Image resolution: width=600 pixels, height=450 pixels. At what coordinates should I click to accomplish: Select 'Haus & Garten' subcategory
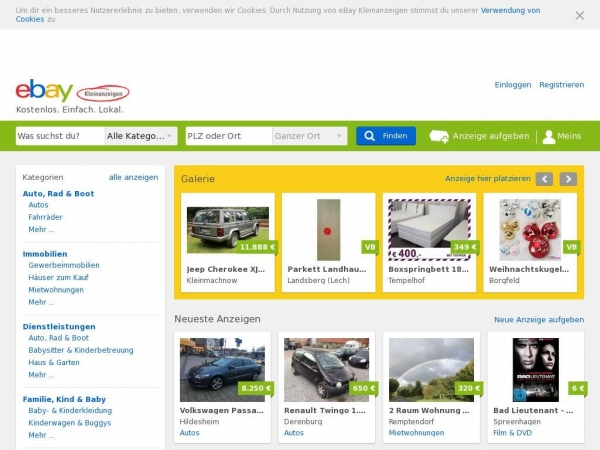(54, 362)
